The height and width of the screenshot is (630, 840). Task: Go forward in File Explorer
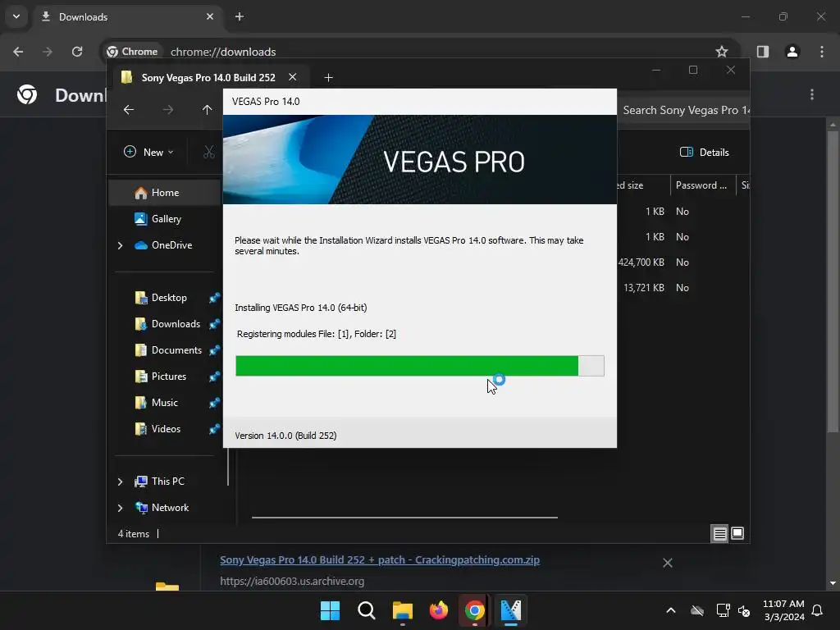pyautogui.click(x=168, y=110)
